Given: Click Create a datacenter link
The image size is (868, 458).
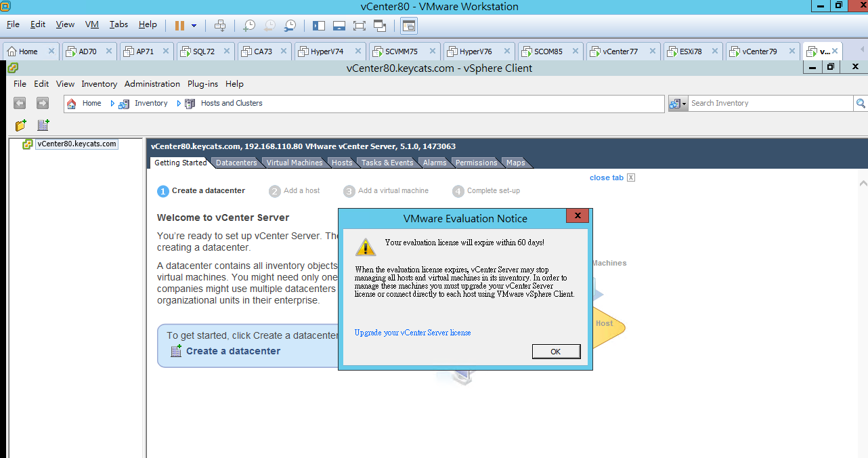Looking at the screenshot, I should click(x=233, y=351).
